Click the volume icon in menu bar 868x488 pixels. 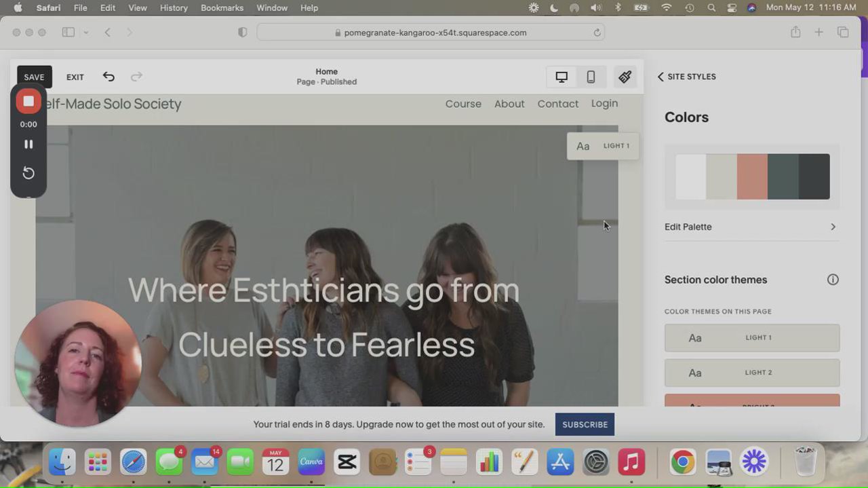pyautogui.click(x=595, y=7)
